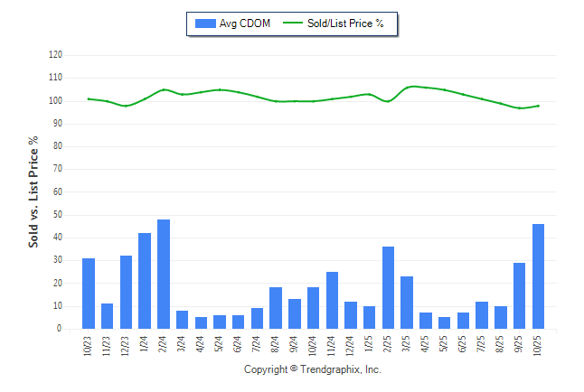Click the 12/23 bar
584x392 pixels.
point(126,293)
